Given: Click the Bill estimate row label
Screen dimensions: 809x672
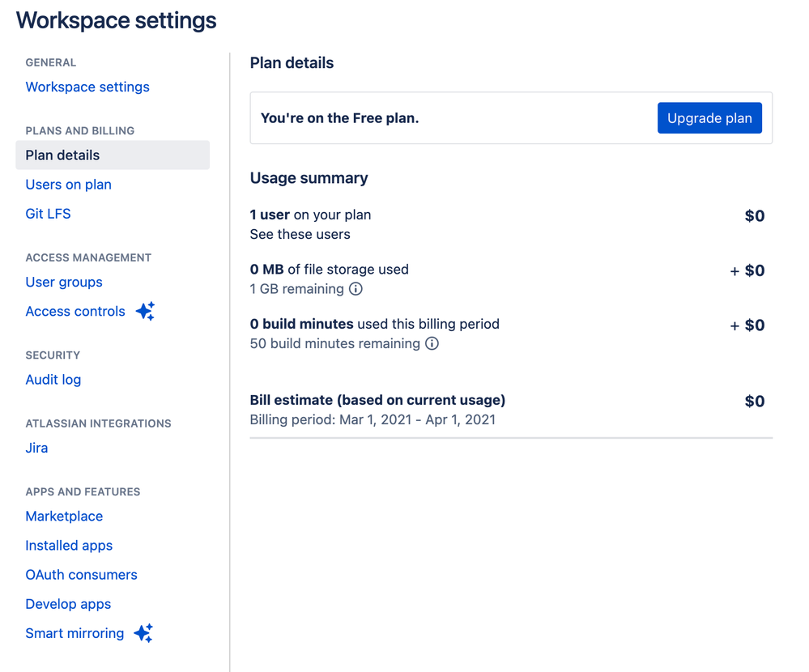Looking at the screenshot, I should pyautogui.click(x=377, y=400).
